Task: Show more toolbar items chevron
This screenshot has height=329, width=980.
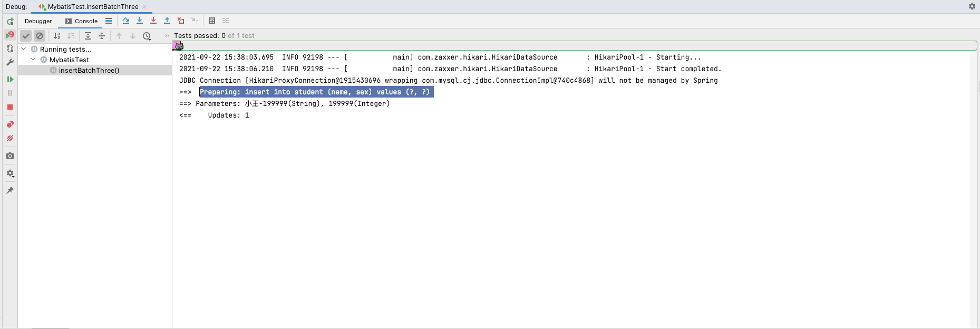Action: click(x=167, y=36)
